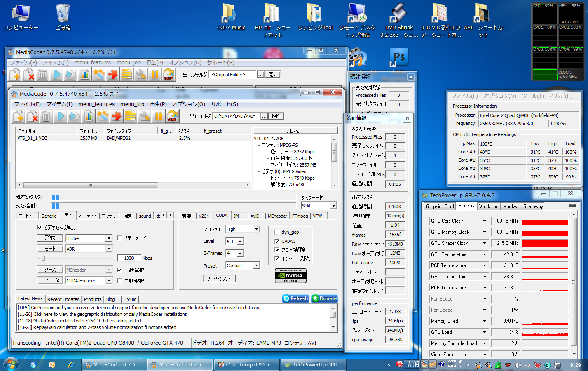Viewport: 588px width, 371px height.
Task: Open the GPU Core Clock sensor dropdown in GPU-Z
Action: (x=485, y=221)
